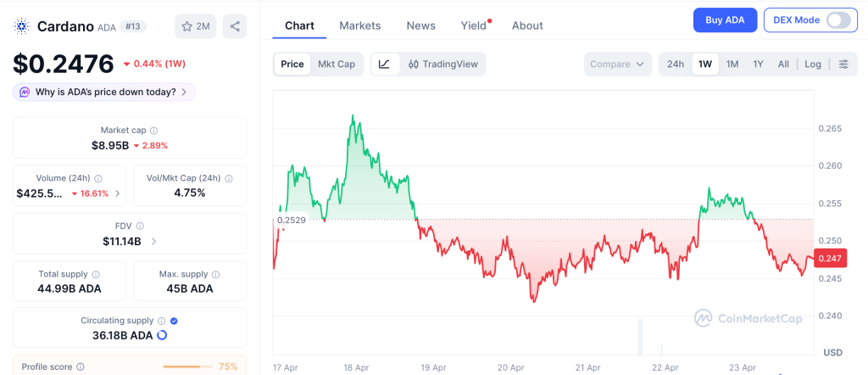Viewport: 868px width, 375px height.
Task: Click the Buy ADA button
Action: click(725, 20)
